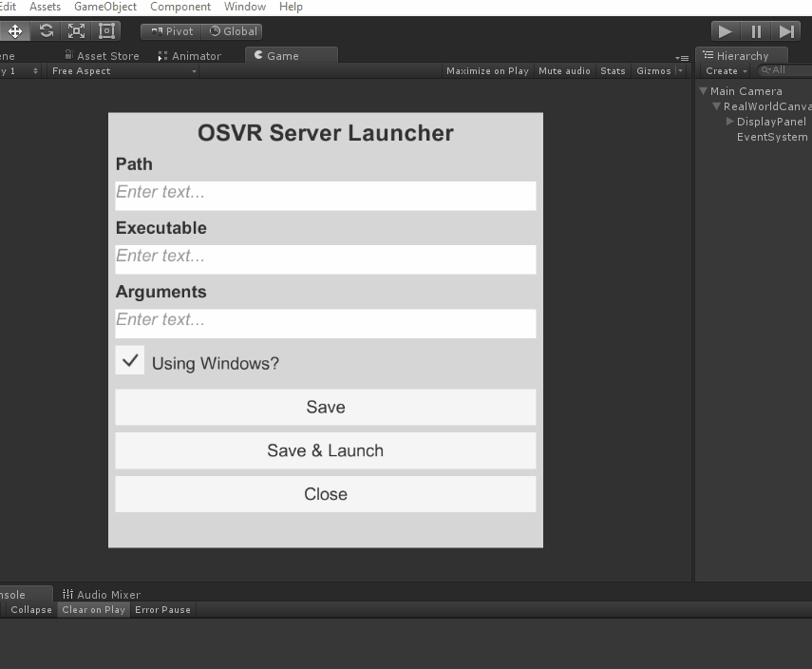
Task: Click the Close button in launcher
Action: [325, 494]
